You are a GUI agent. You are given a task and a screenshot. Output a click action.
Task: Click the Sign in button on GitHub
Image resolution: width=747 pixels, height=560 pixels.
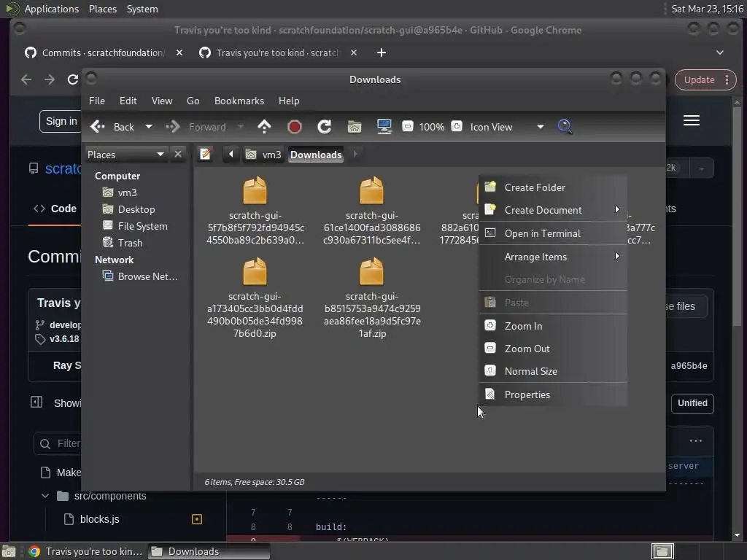61,122
